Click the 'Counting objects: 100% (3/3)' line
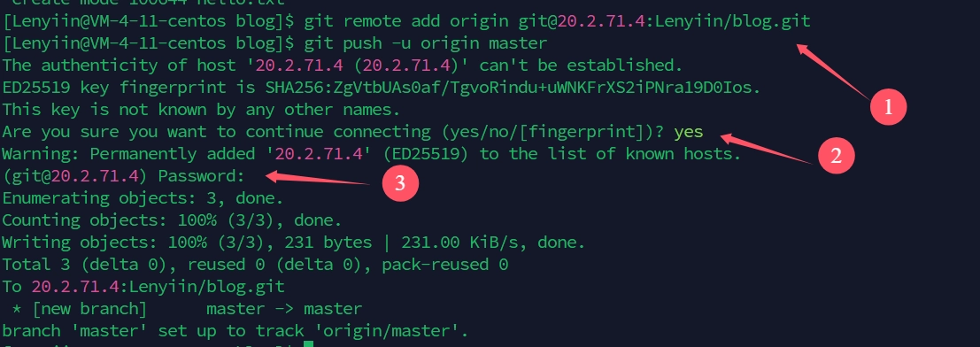This screenshot has width=980, height=347. pyautogui.click(x=172, y=220)
